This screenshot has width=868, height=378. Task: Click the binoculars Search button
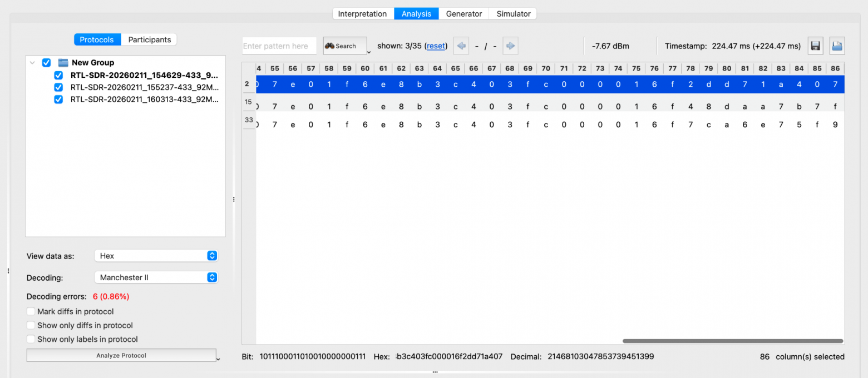click(344, 46)
